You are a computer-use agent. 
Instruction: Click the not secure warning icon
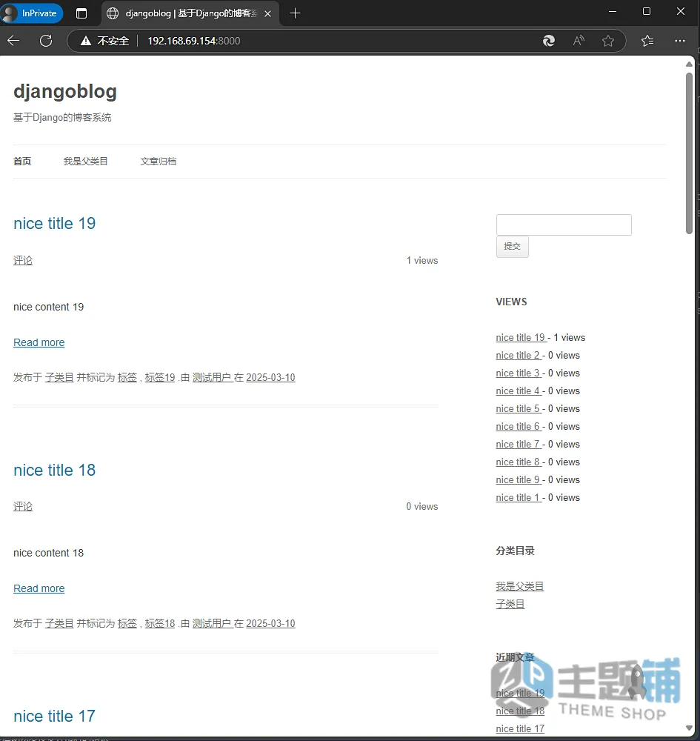point(85,41)
